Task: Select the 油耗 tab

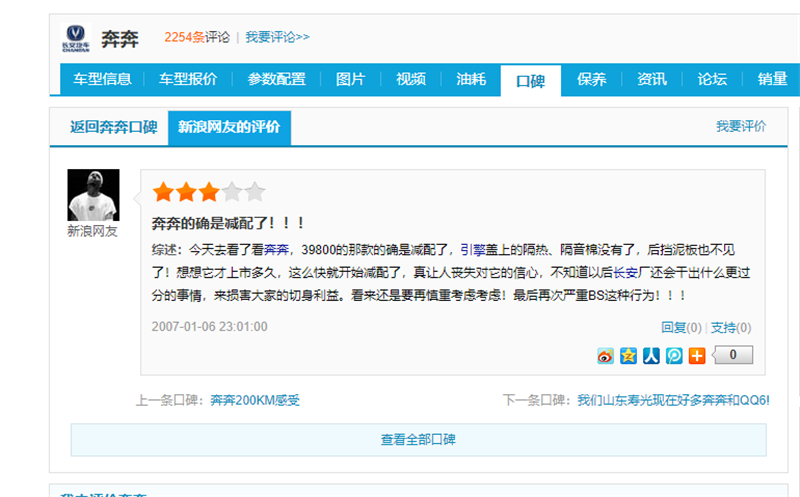Action: tap(471, 79)
